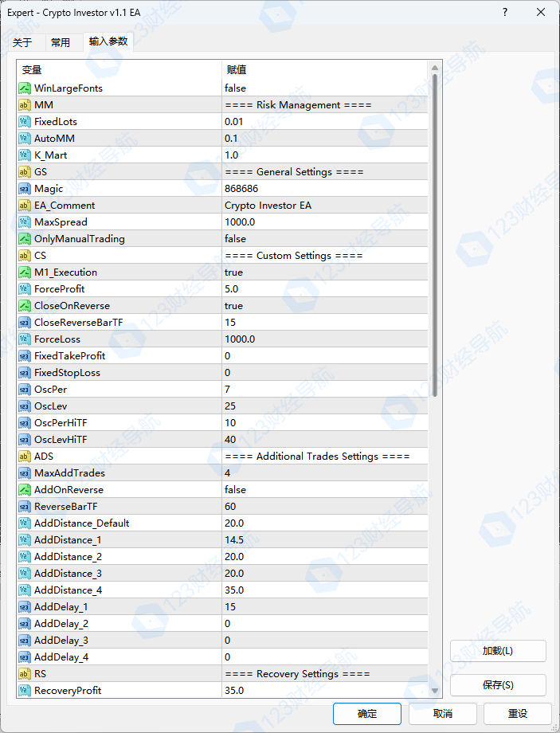
Task: Select the AddDistance_2 variable name
Action: [x=68, y=557]
